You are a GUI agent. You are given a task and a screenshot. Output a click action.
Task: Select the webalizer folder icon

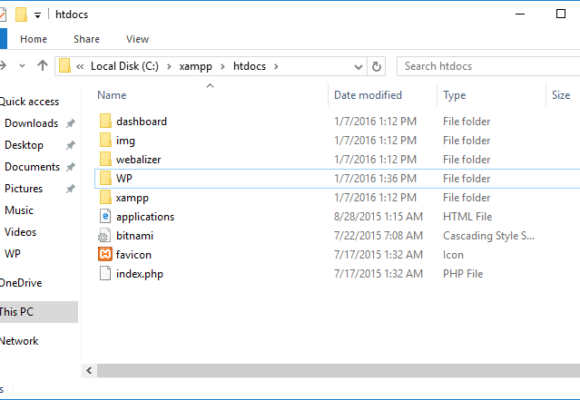105,159
